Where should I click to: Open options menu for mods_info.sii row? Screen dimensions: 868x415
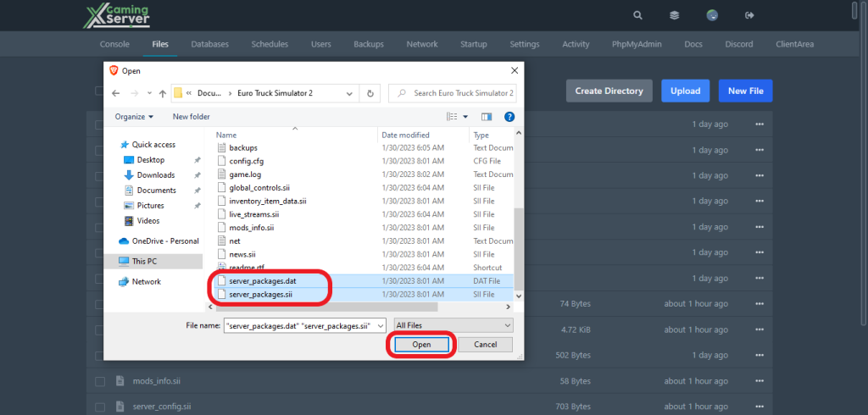pos(759,380)
